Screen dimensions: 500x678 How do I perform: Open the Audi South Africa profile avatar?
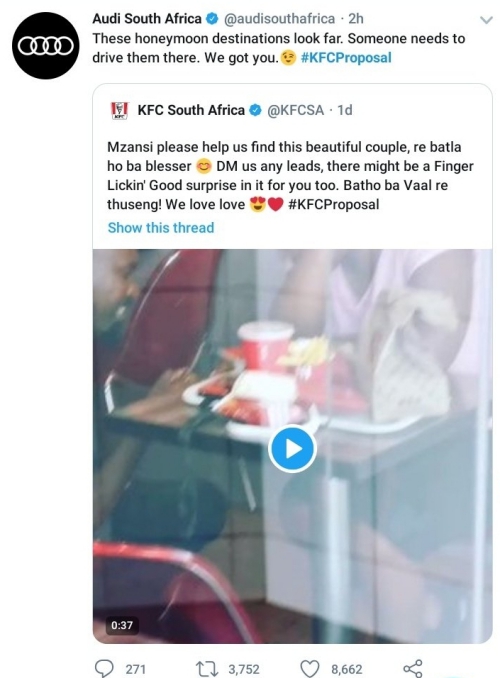[46, 45]
